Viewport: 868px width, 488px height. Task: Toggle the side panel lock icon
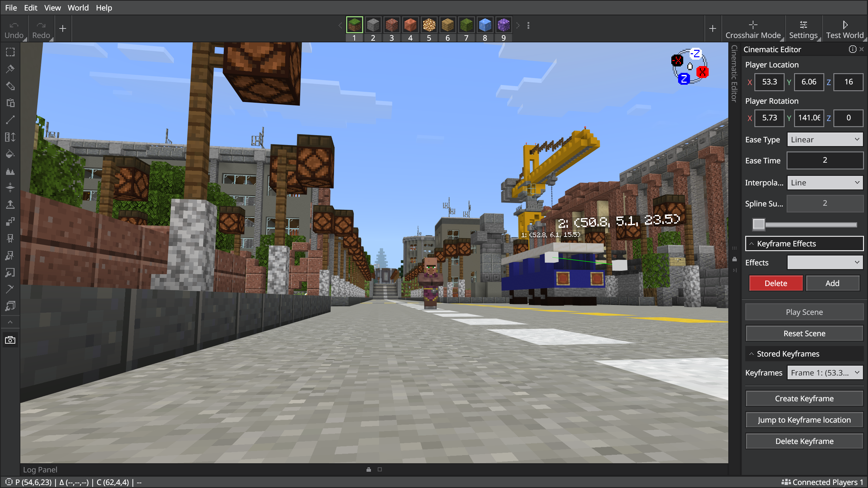coord(734,259)
